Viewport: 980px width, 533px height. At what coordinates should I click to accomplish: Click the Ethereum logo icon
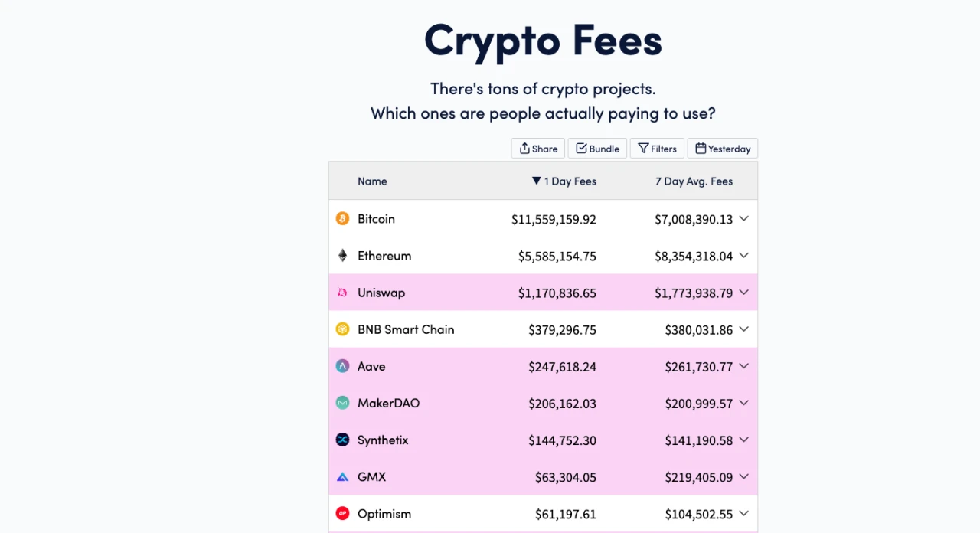(342, 256)
